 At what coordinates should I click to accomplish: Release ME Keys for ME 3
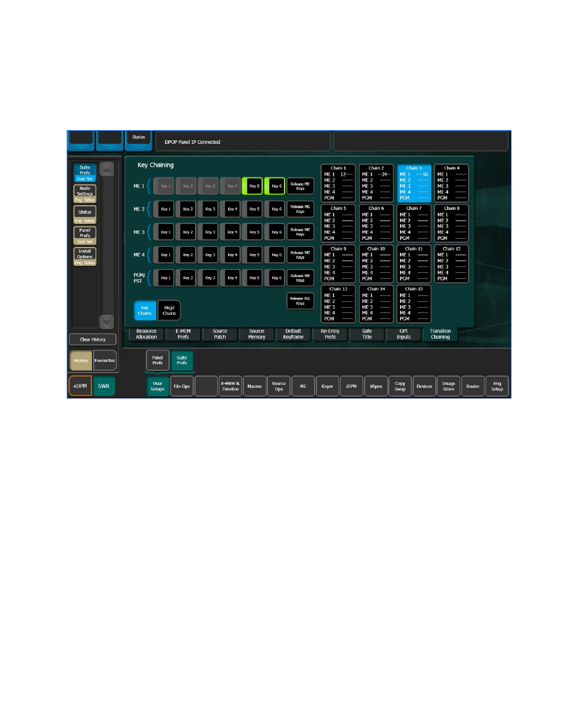click(x=300, y=232)
